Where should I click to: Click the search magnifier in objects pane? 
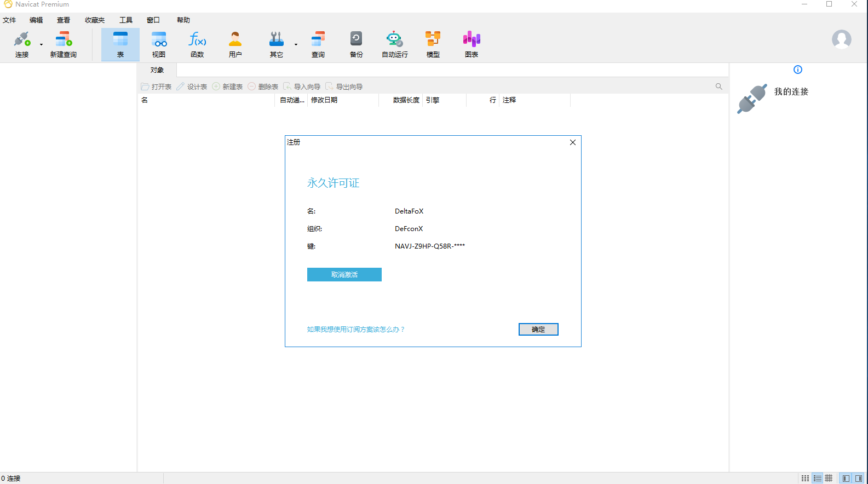click(718, 87)
